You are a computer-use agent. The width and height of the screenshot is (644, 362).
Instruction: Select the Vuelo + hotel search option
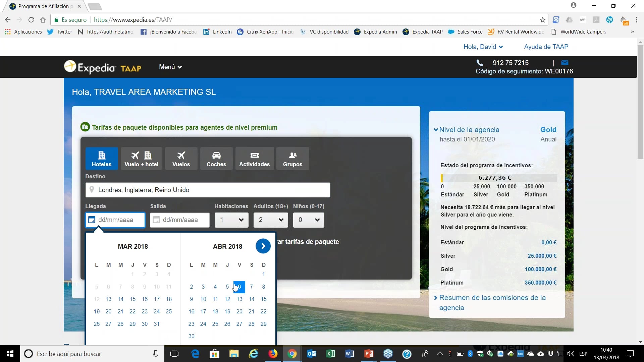[141, 158]
